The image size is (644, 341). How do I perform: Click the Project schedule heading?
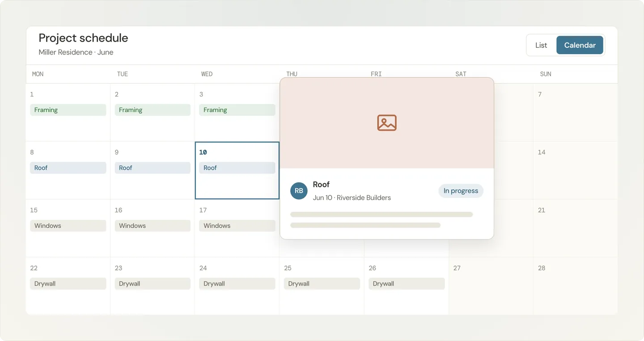click(x=83, y=38)
